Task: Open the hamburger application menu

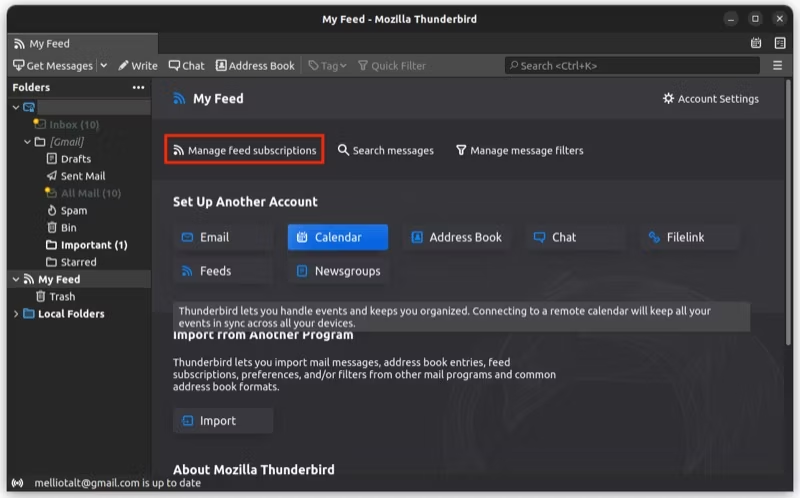Action: point(777,65)
